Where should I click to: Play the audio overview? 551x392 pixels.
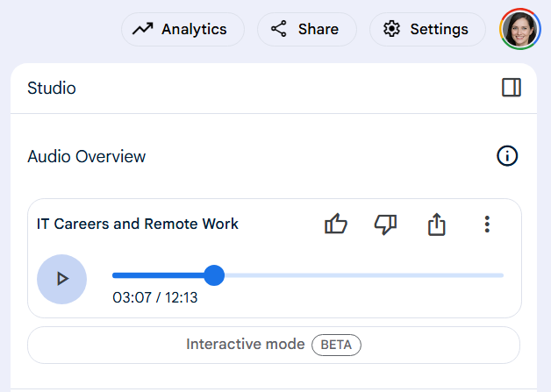point(61,279)
